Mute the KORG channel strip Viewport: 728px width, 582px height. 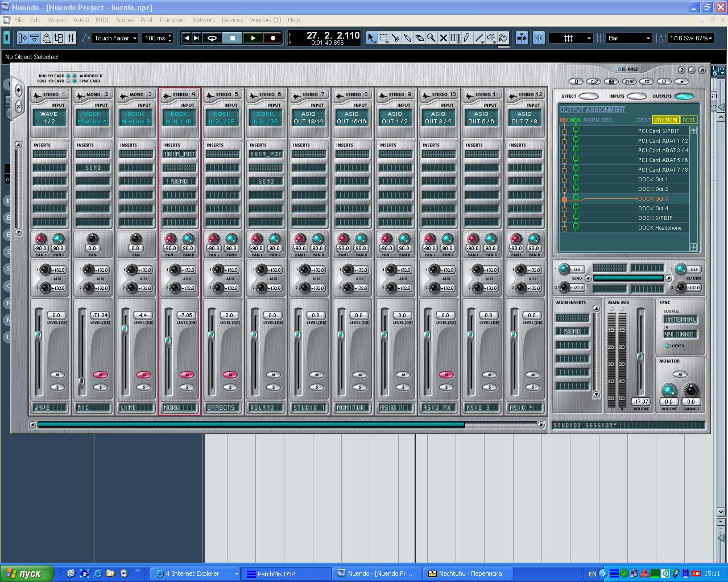tap(187, 375)
